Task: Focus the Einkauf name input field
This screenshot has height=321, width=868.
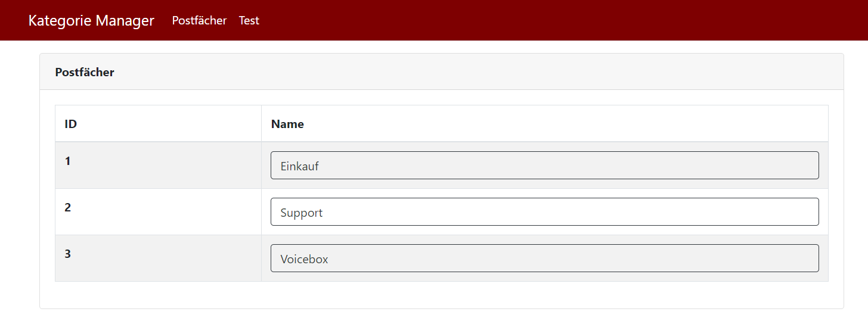Action: pos(544,166)
